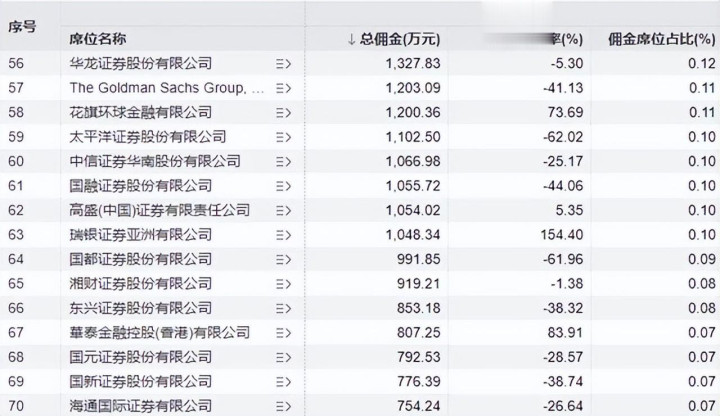Expand row menu for 国都证券股份有限公司

[x=283, y=259]
